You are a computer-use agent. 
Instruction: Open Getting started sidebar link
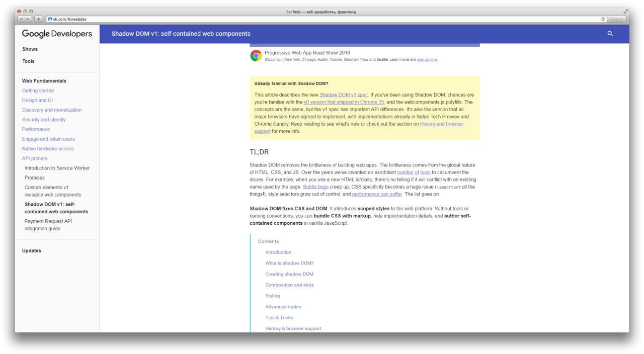point(38,91)
